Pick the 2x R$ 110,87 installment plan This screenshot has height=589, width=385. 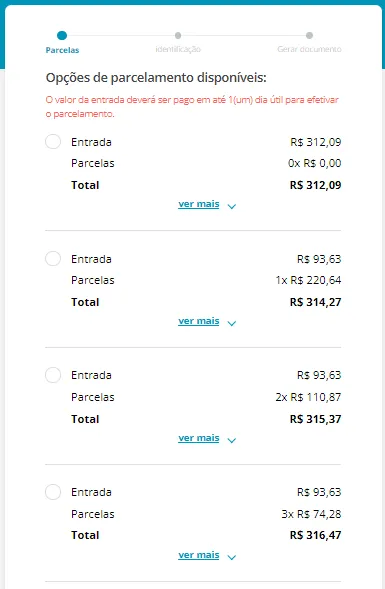53,375
